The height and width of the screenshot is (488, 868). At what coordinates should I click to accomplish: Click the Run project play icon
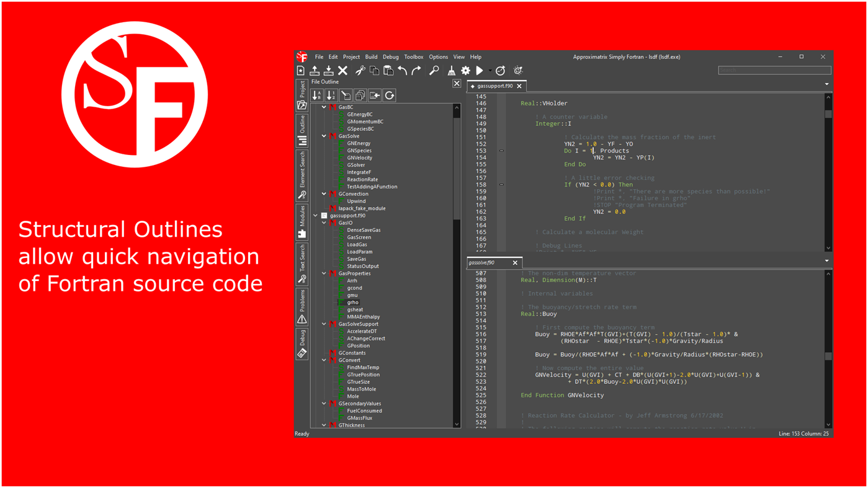point(480,71)
